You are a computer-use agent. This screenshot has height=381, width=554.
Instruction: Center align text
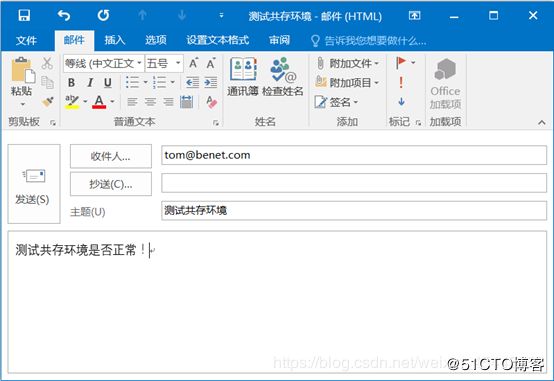151,102
